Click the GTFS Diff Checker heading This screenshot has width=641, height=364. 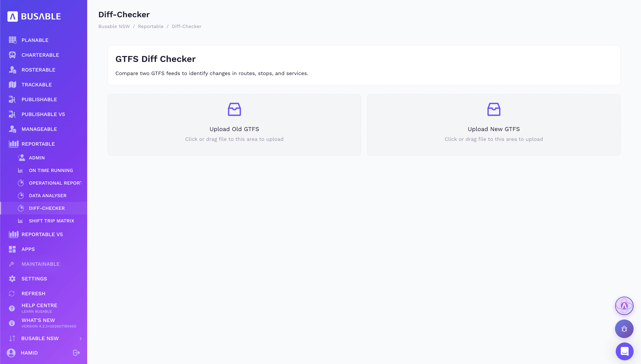coord(155,59)
